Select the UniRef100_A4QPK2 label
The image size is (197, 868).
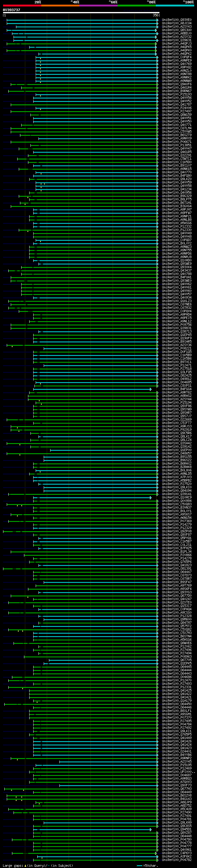tap(177, 54)
